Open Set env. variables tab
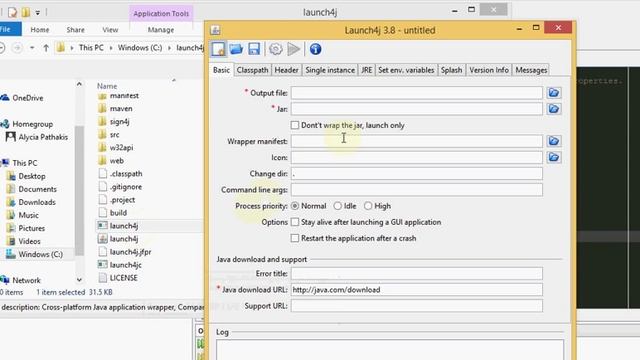640x360 pixels. (x=406, y=70)
